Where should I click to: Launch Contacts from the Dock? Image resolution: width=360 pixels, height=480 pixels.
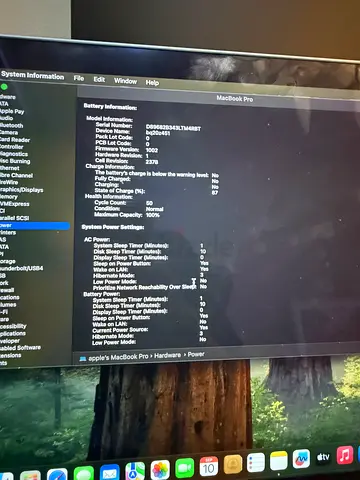tap(233, 464)
